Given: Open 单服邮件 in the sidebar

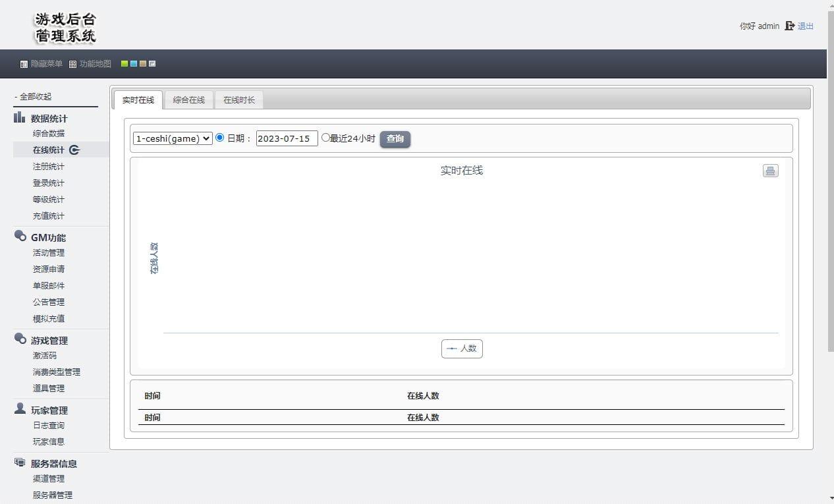Looking at the screenshot, I should pyautogui.click(x=49, y=286).
